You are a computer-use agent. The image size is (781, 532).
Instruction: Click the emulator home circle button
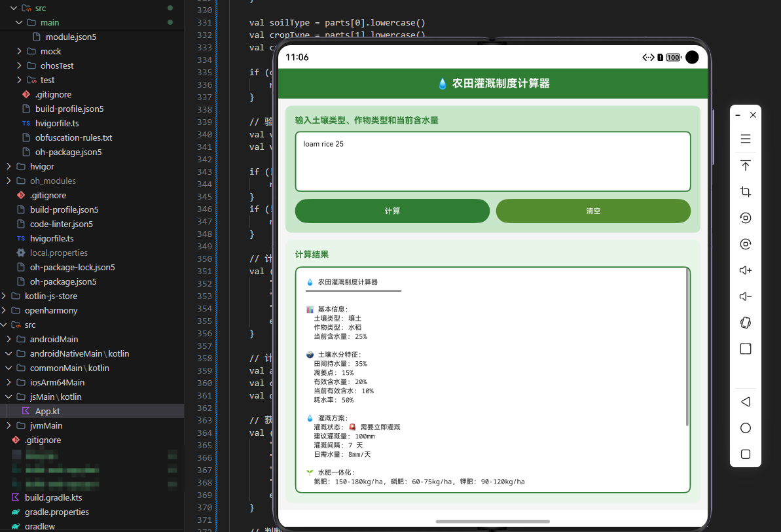[745, 428]
